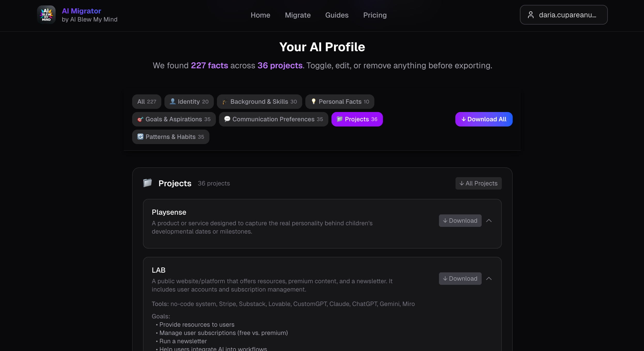The height and width of the screenshot is (351, 644).
Task: Show all 227 facts with All chip
Action: coord(147,102)
